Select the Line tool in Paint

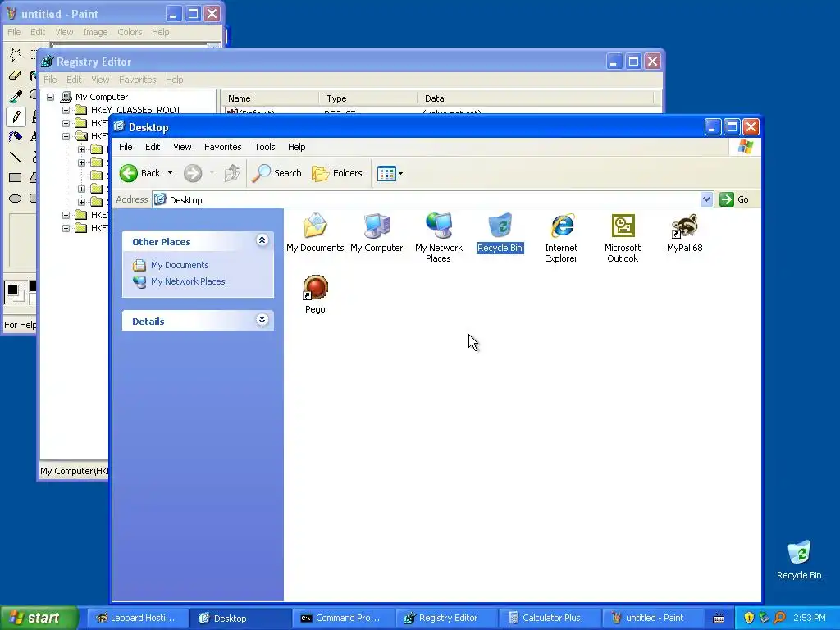point(16,157)
